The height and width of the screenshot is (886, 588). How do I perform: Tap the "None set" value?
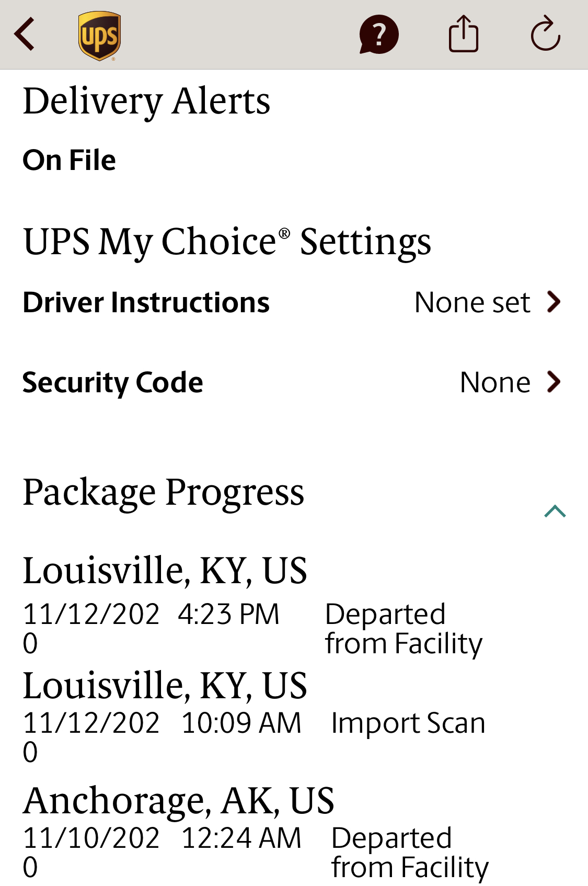[x=472, y=302]
